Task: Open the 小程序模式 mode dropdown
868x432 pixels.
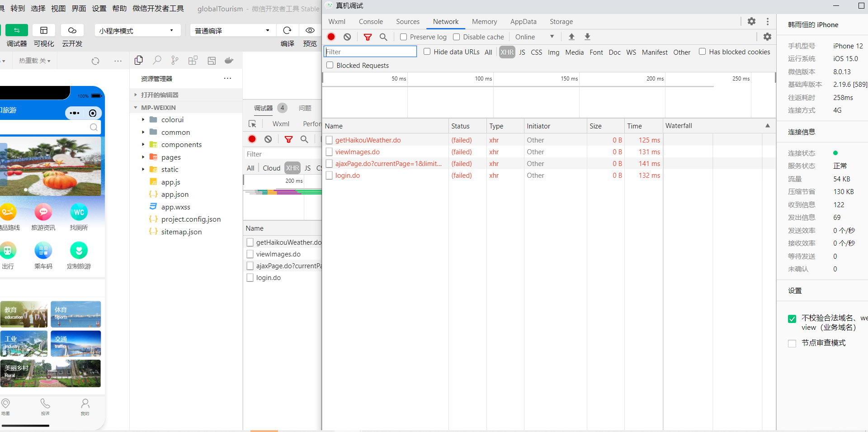Action: click(138, 30)
